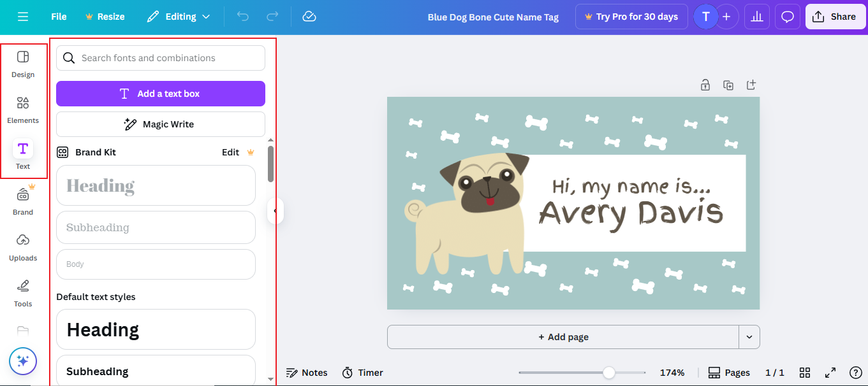Viewport: 868px width, 386px height.
Task: Launch the Canva AI sparkle assistant
Action: (23, 361)
